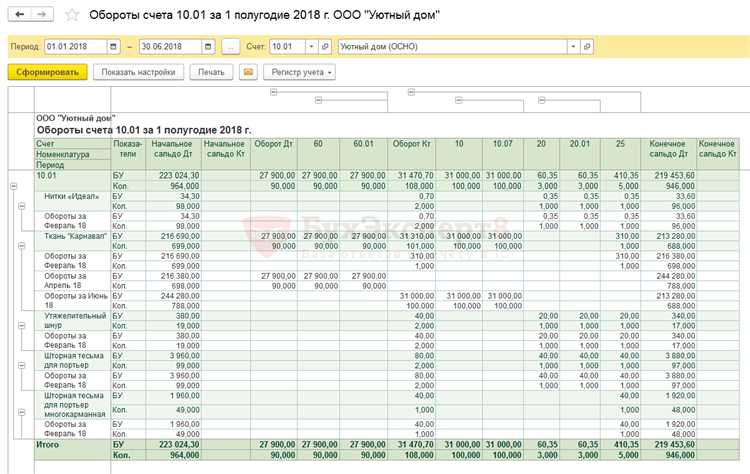
Task: Collapse account 10.01 row group
Action: (14, 186)
